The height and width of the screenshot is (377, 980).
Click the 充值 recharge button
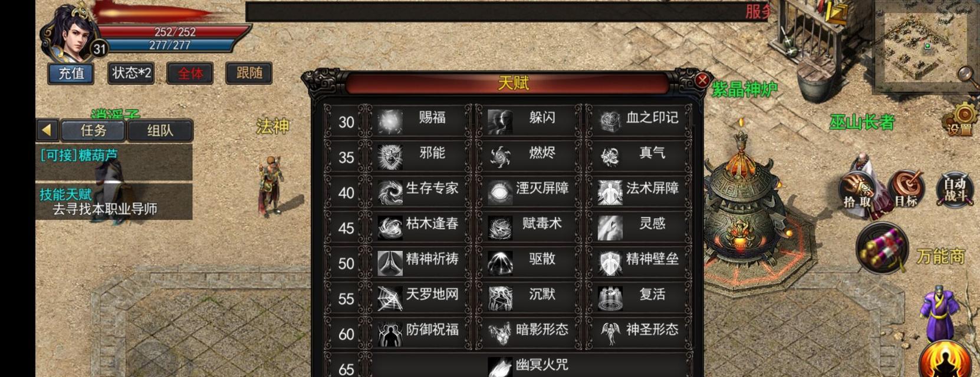pos(71,73)
